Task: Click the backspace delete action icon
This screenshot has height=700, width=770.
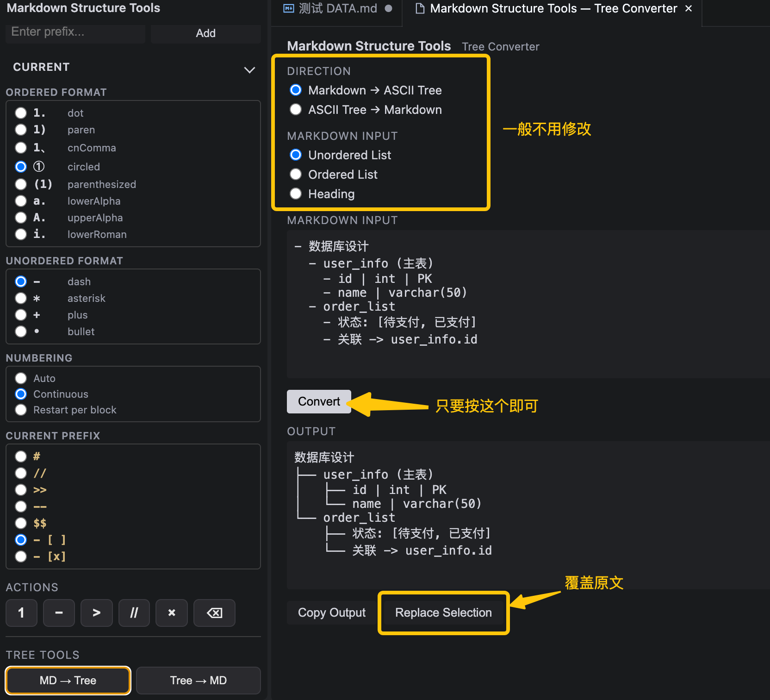Action: click(x=214, y=613)
